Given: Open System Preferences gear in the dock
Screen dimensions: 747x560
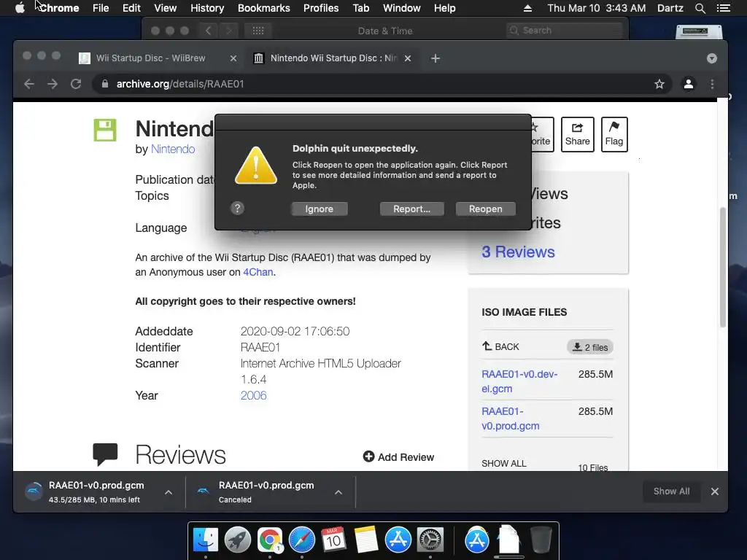Looking at the screenshot, I should coord(430,540).
